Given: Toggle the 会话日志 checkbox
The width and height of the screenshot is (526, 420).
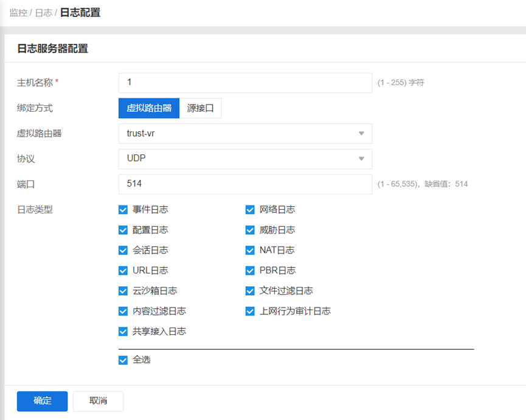Looking at the screenshot, I should coord(123,250).
